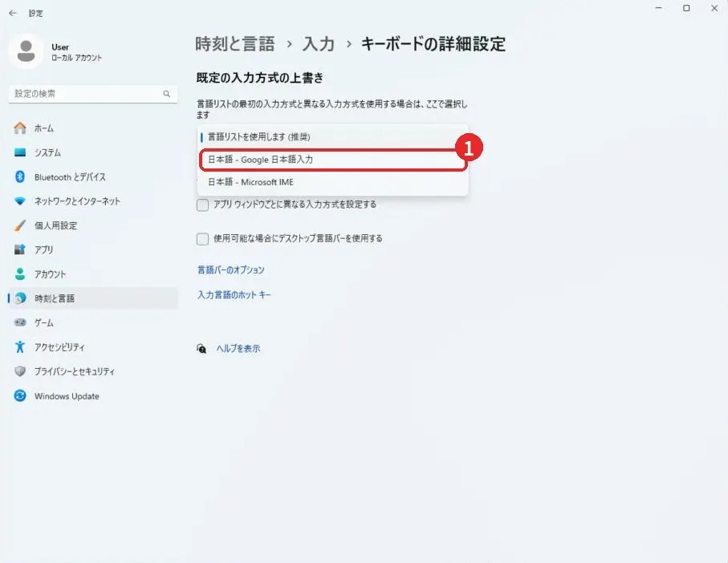This screenshot has width=728, height=563.
Task: Open ゲーム settings page
Action: click(x=93, y=322)
